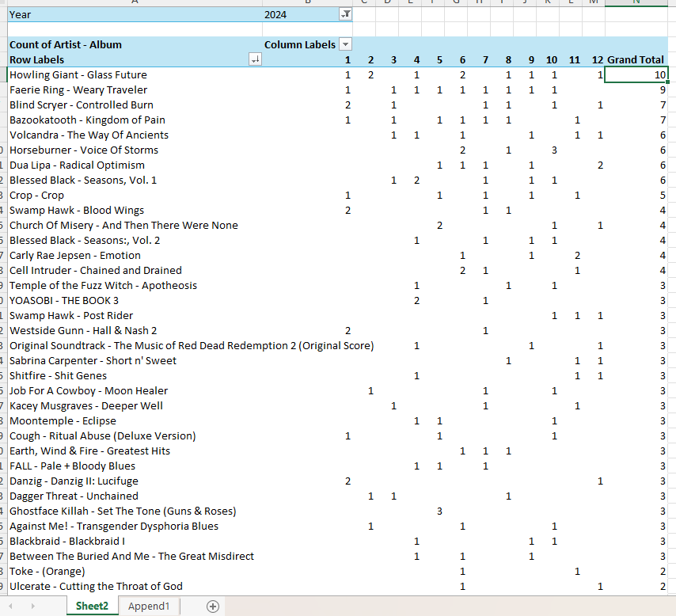Image resolution: width=676 pixels, height=616 pixels.
Task: Select Blackbraid - Blackbraid I cell
Action: [x=135, y=541]
